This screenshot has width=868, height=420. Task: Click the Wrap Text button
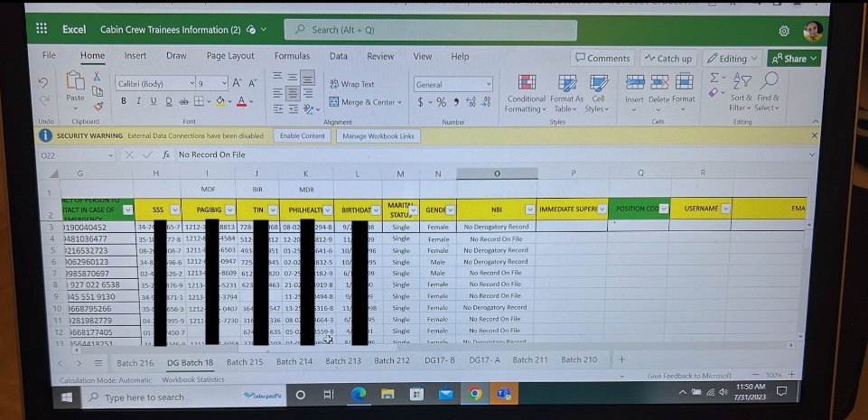[352, 84]
